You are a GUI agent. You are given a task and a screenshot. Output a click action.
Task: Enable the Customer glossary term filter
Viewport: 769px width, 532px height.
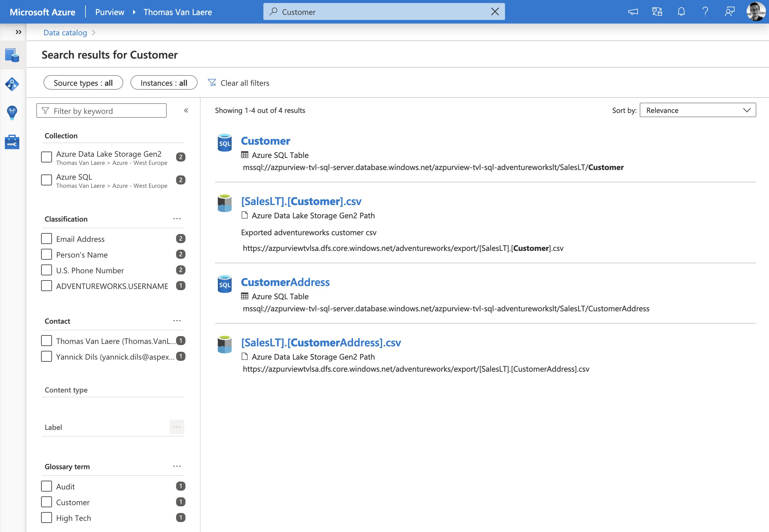point(47,502)
